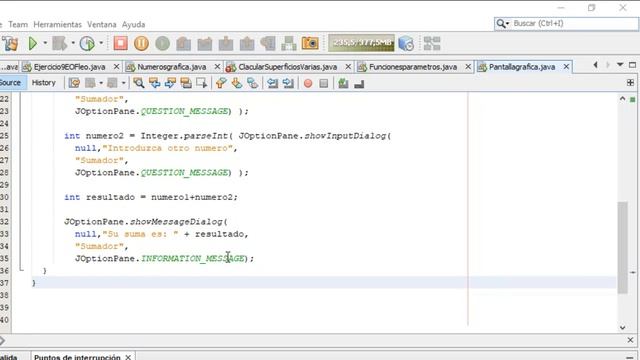The image size is (640, 360).
Task: Click the last main toolbar icon, right of the profiler cube
Action: click(432, 43)
